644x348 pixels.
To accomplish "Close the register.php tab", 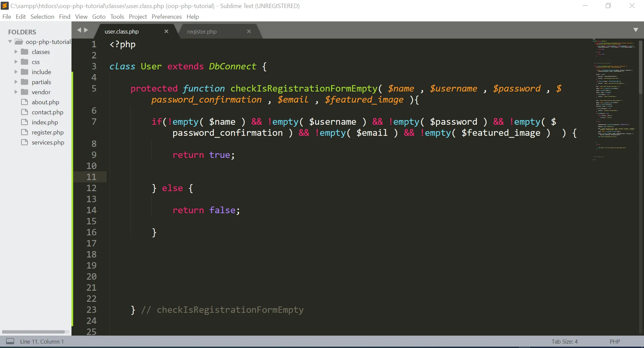I will tap(249, 31).
